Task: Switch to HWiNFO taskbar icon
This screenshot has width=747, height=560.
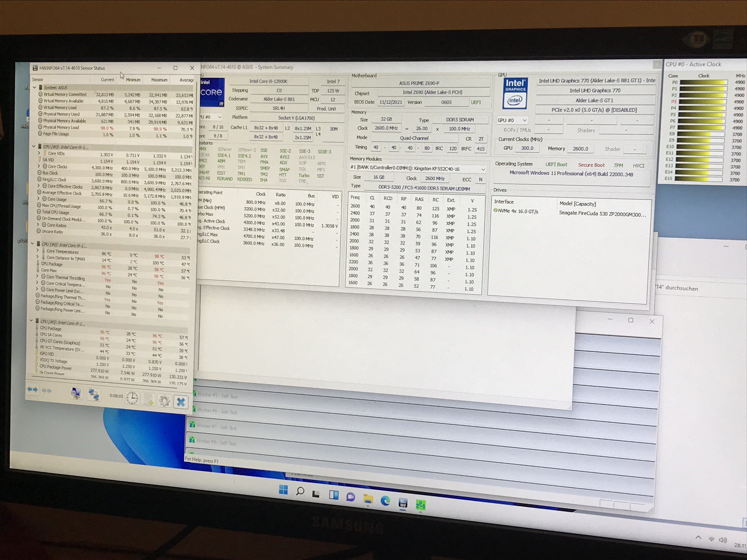Action: 403,503
